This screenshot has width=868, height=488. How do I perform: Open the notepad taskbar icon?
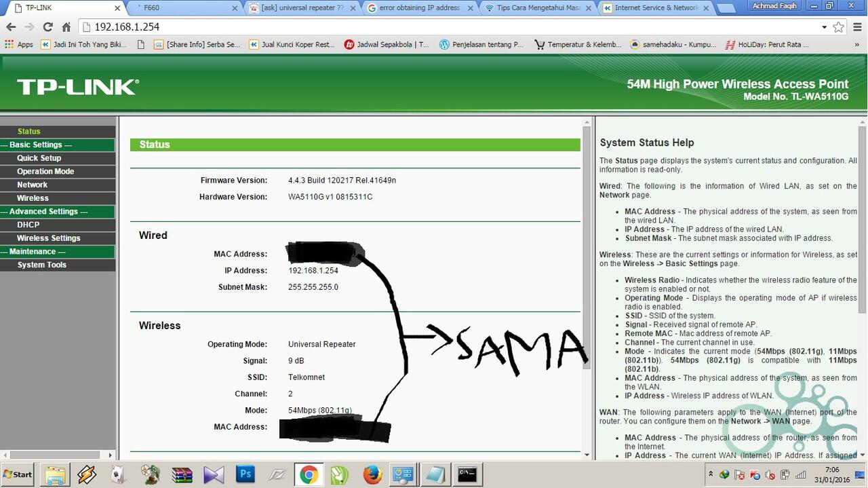tap(435, 474)
